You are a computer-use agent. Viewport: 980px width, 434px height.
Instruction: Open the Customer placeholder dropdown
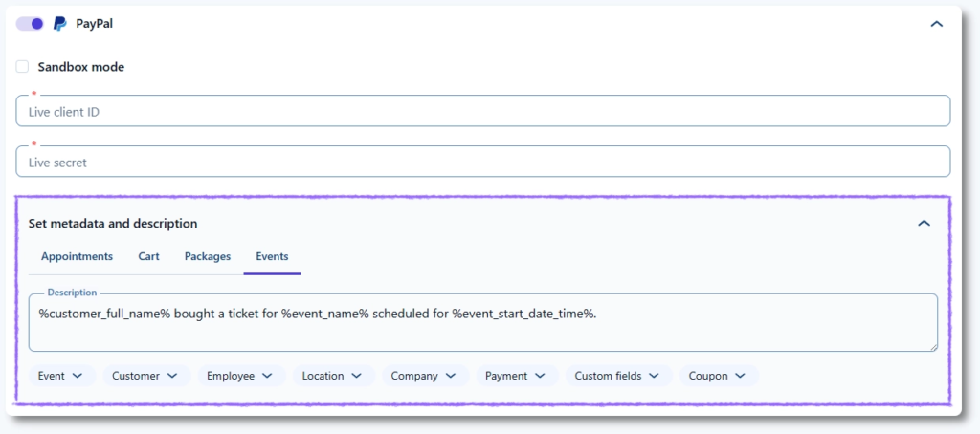tap(145, 376)
